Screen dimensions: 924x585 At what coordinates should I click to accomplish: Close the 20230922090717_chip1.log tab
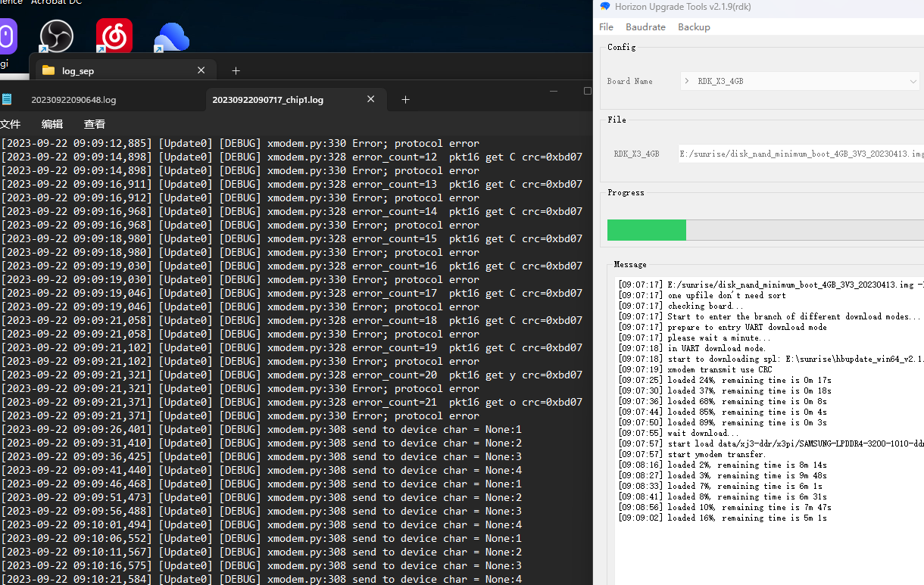point(371,99)
